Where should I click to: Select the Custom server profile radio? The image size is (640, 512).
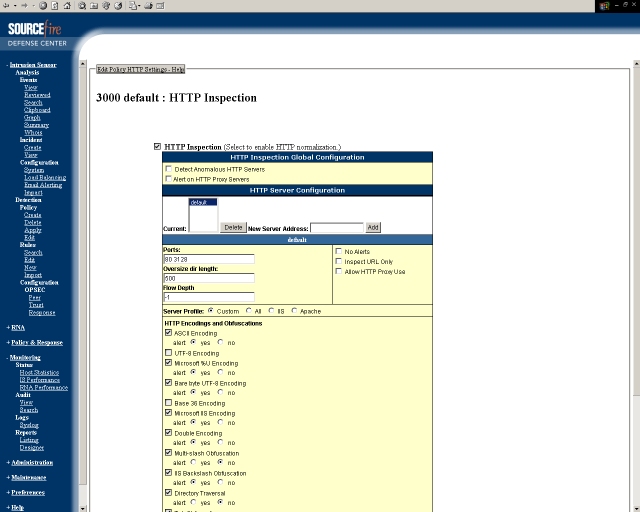pyautogui.click(x=211, y=311)
